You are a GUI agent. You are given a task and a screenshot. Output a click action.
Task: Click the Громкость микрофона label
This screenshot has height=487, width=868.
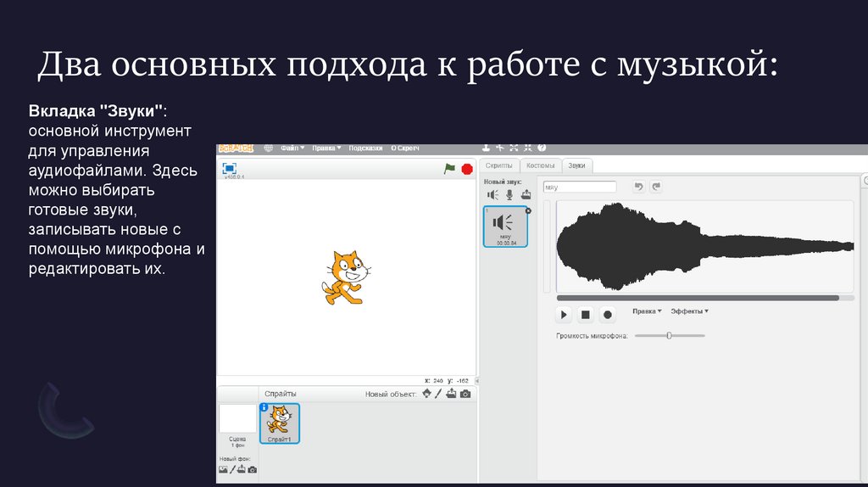click(592, 336)
